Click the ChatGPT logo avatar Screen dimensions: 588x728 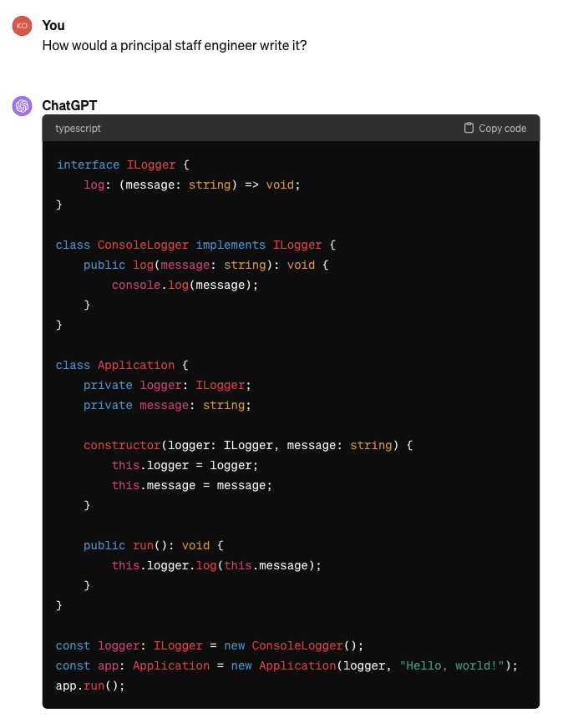point(22,106)
